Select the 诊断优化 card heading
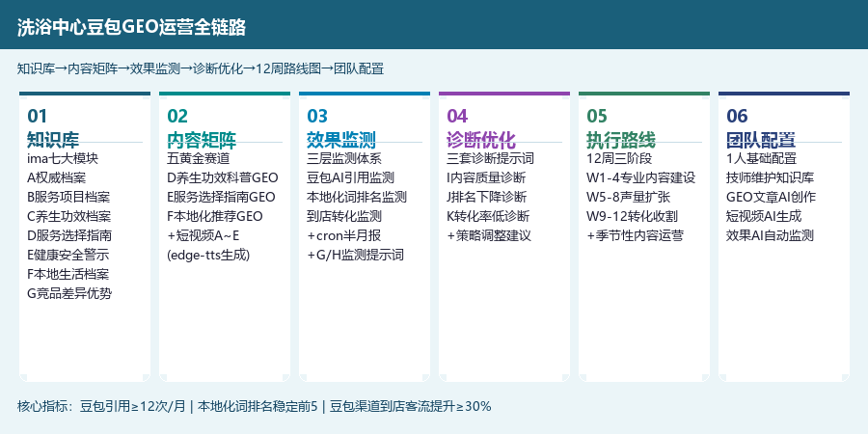Image resolution: width=868 pixels, height=434 pixels. click(x=481, y=140)
